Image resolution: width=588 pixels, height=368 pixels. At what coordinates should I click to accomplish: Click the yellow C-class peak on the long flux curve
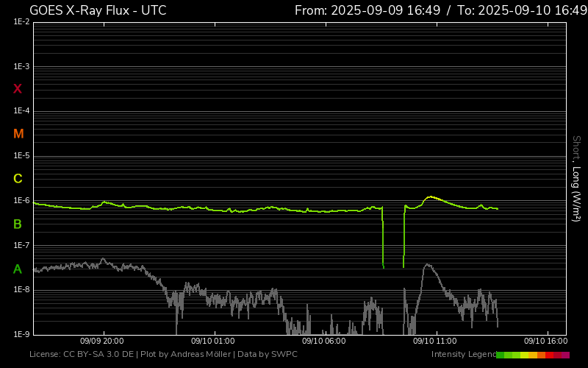click(x=431, y=197)
